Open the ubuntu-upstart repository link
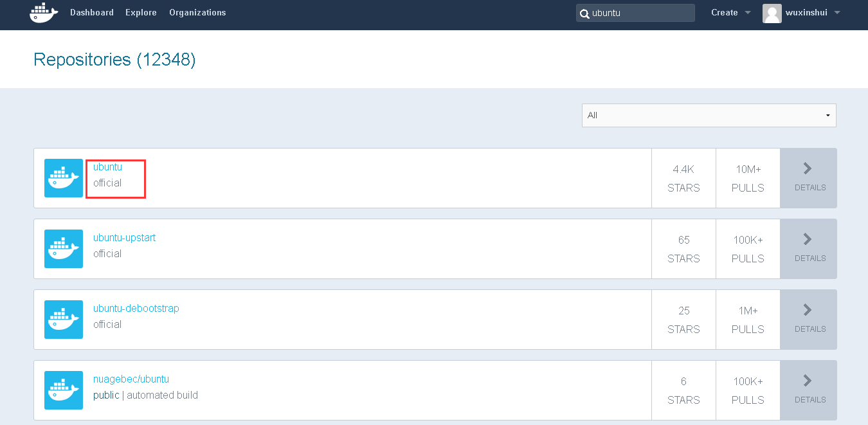The width and height of the screenshot is (868, 425). [124, 237]
